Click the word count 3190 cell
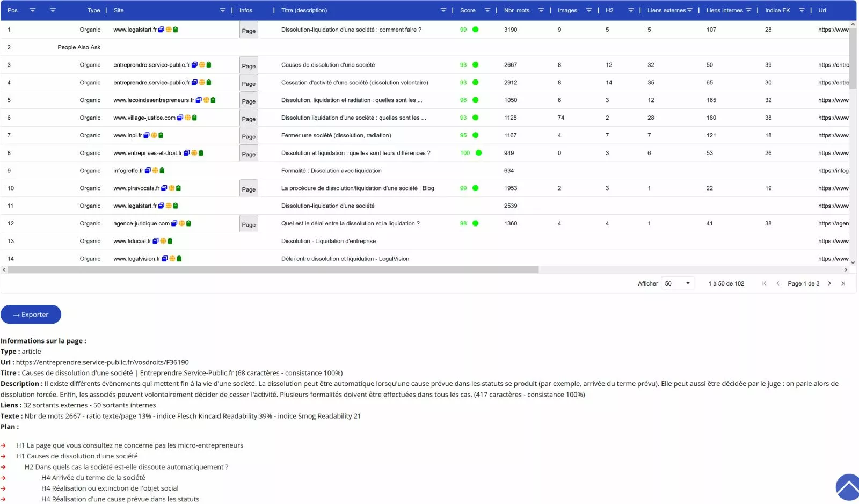This screenshot has height=504, width=859. tap(511, 30)
